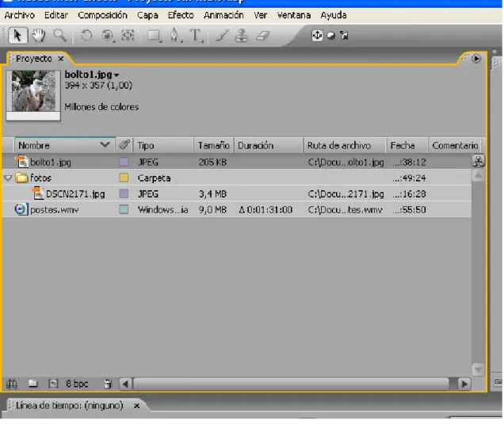Viewport: 504px width, 424px height.
Task: Click the yellow label swatch of fotos
Action: (x=124, y=178)
